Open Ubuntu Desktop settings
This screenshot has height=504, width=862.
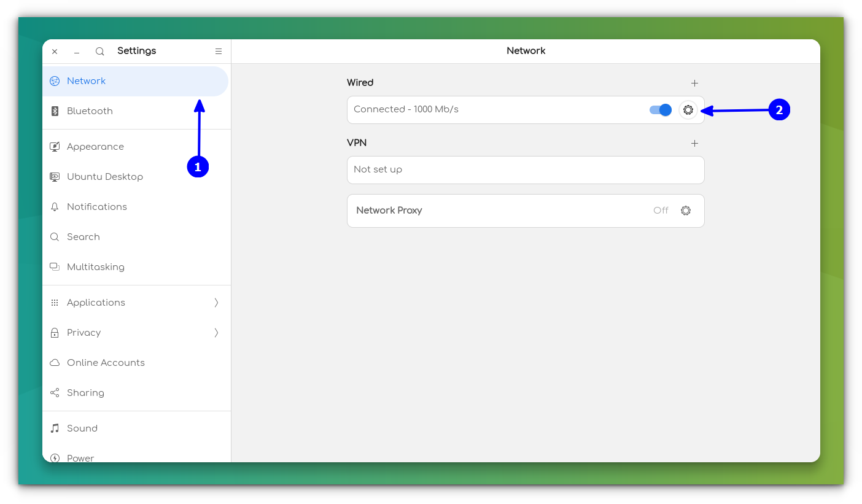[136, 177]
